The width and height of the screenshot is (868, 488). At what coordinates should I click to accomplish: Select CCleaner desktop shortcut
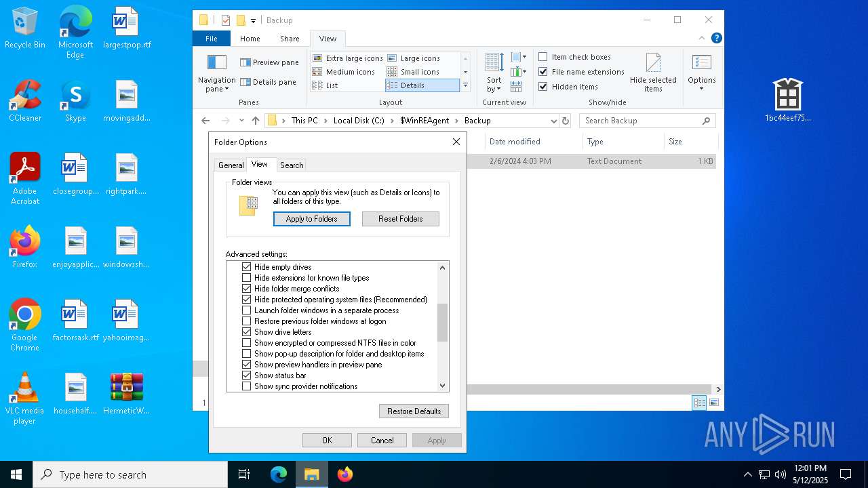(x=25, y=102)
